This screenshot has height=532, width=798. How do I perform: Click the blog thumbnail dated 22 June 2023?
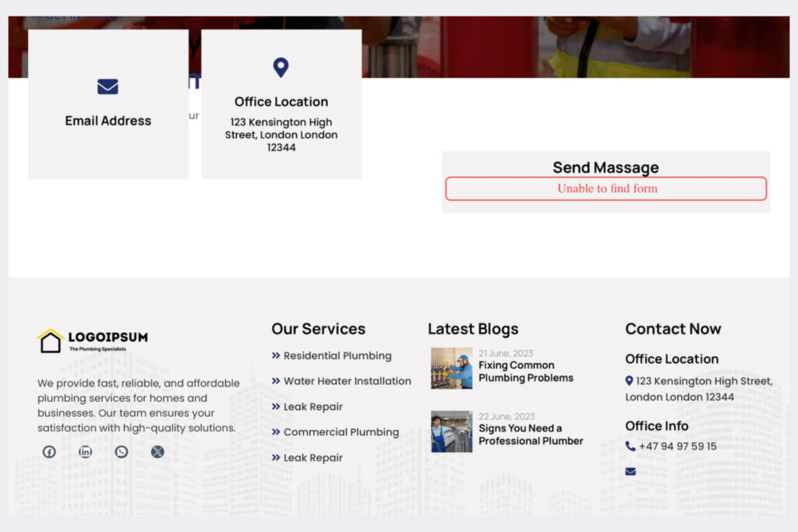[x=451, y=431]
